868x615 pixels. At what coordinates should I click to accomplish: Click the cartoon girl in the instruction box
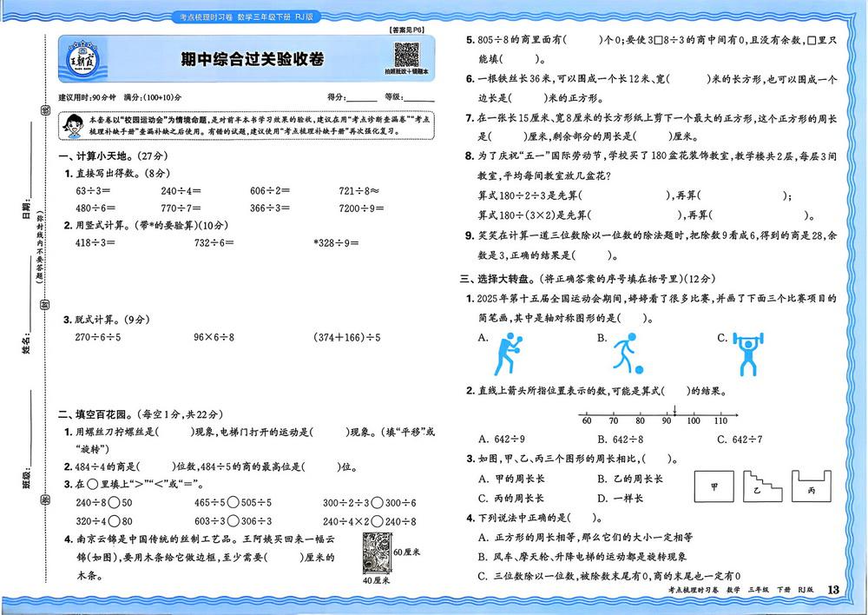coord(75,128)
